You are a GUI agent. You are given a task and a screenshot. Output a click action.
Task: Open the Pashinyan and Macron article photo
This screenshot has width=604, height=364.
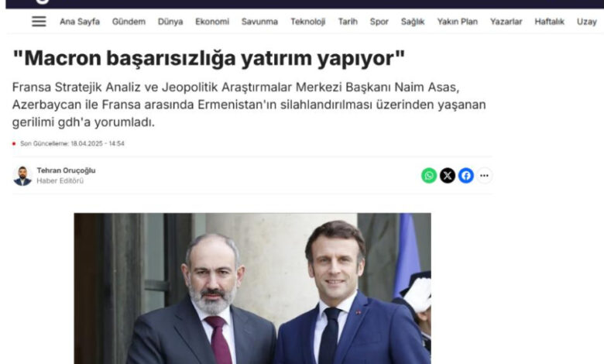pos(252,289)
